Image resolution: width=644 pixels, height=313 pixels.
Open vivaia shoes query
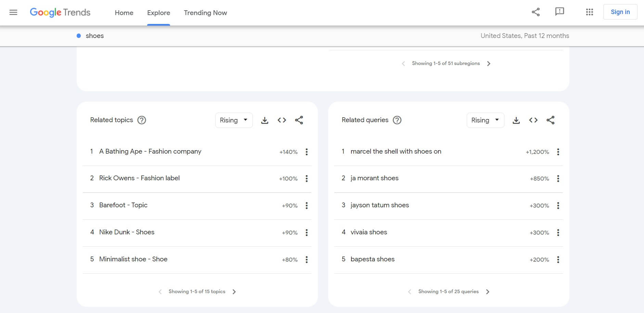pos(369,232)
